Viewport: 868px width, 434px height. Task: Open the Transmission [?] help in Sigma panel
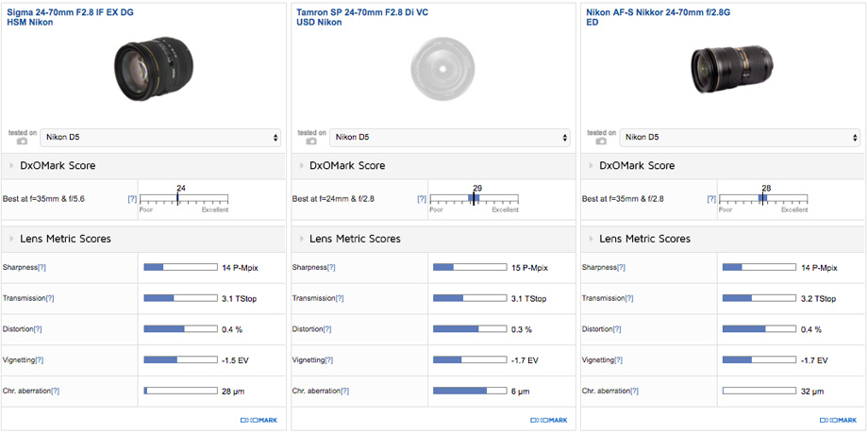[x=49, y=298]
